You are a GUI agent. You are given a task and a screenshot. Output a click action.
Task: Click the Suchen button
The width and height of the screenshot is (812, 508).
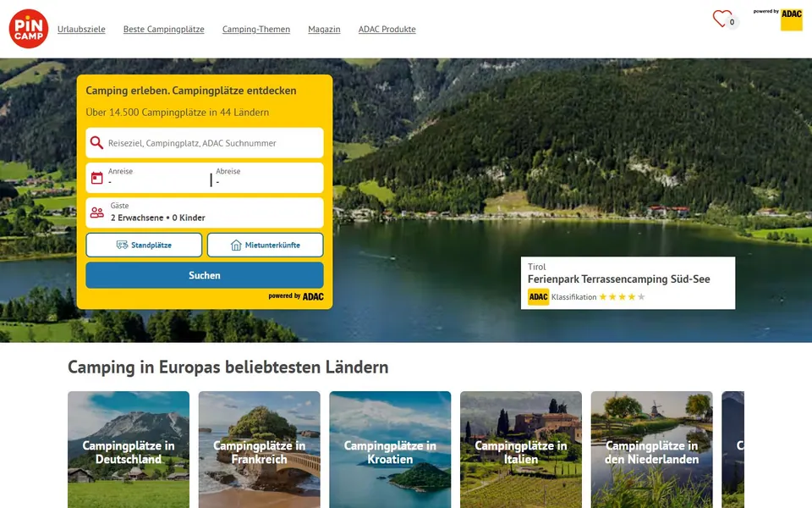pyautogui.click(x=205, y=275)
